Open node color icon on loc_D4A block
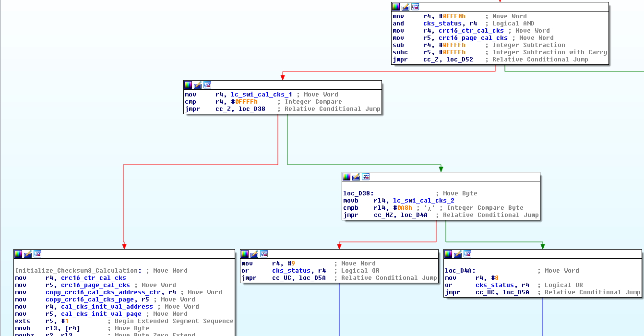The width and height of the screenshot is (644, 336). click(448, 254)
